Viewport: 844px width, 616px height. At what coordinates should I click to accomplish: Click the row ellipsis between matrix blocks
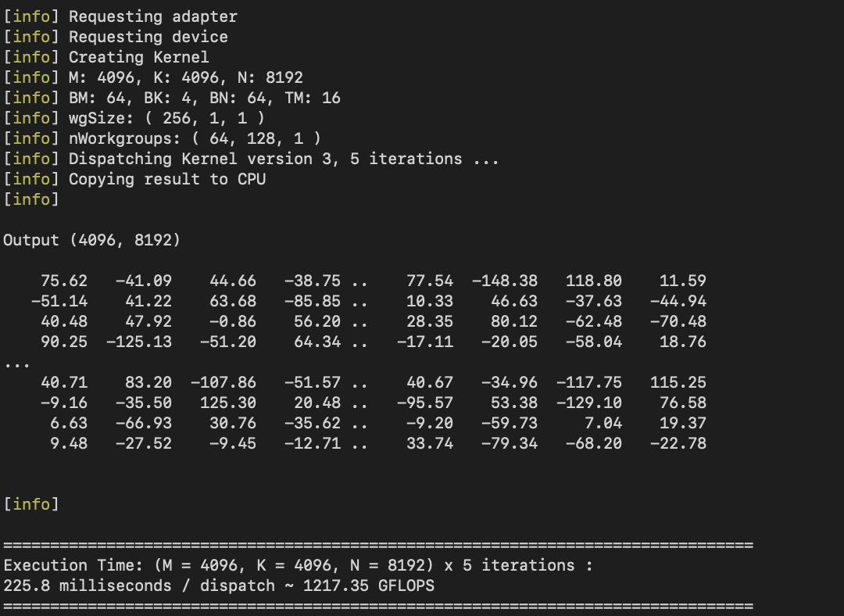pyautogui.click(x=16, y=365)
